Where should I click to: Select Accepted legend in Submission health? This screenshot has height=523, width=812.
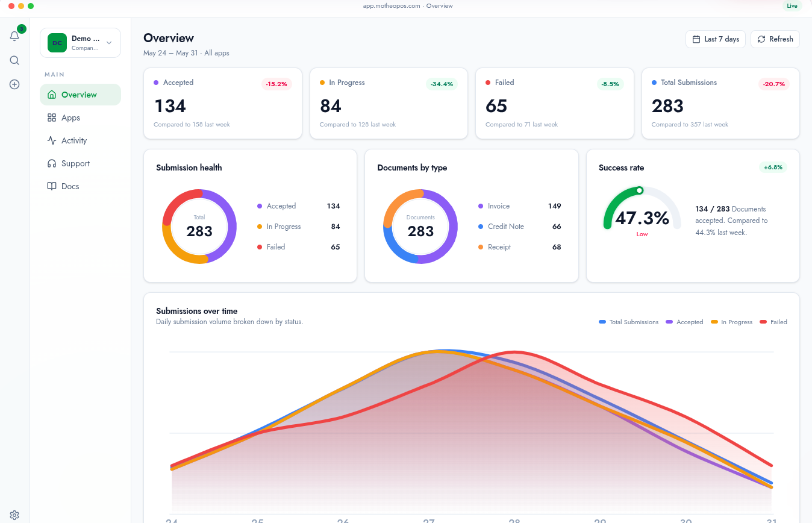pos(298,206)
